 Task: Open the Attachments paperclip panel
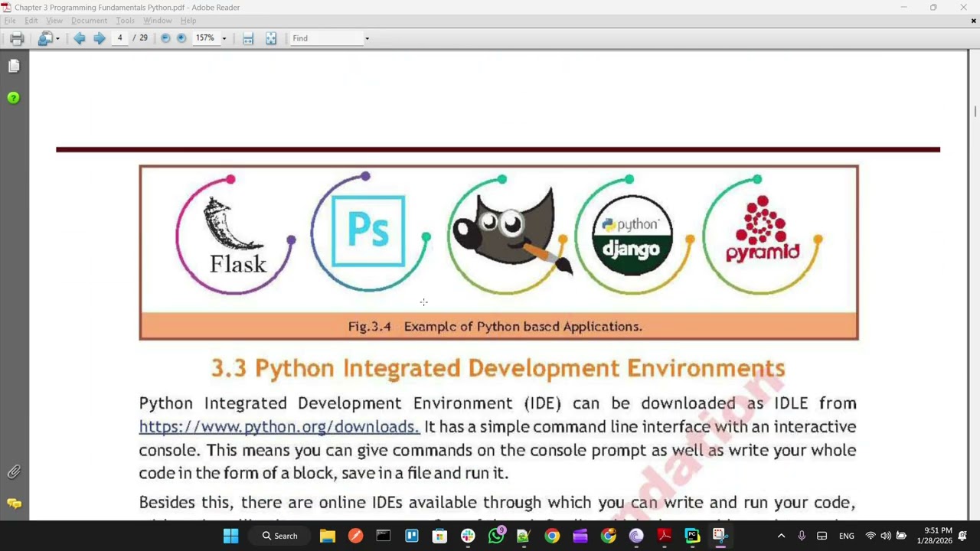[14, 472]
